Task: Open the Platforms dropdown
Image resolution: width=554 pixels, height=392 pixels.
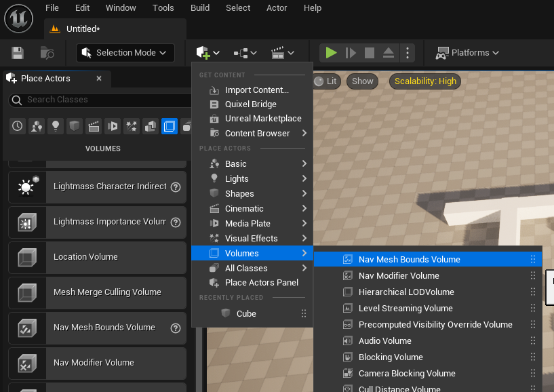Action: [x=467, y=53]
